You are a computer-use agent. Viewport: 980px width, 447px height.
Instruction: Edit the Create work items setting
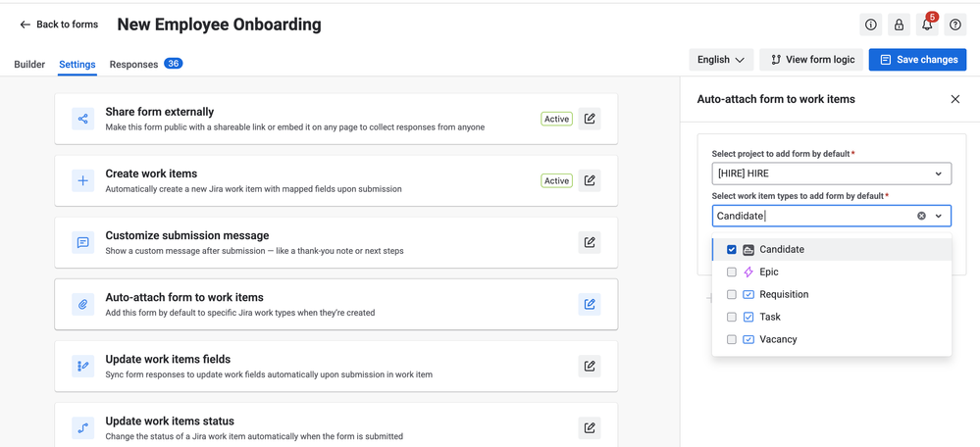(590, 180)
